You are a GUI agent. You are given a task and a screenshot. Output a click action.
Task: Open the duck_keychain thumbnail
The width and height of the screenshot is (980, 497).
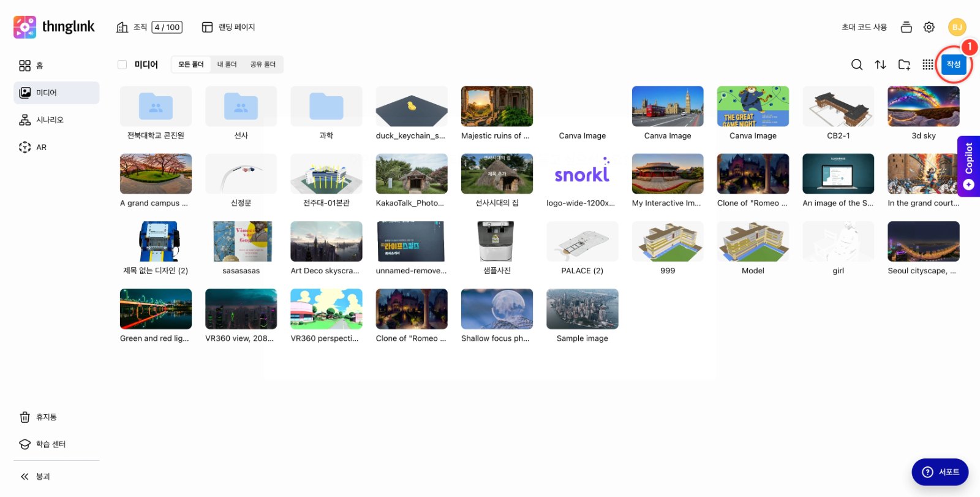point(411,106)
